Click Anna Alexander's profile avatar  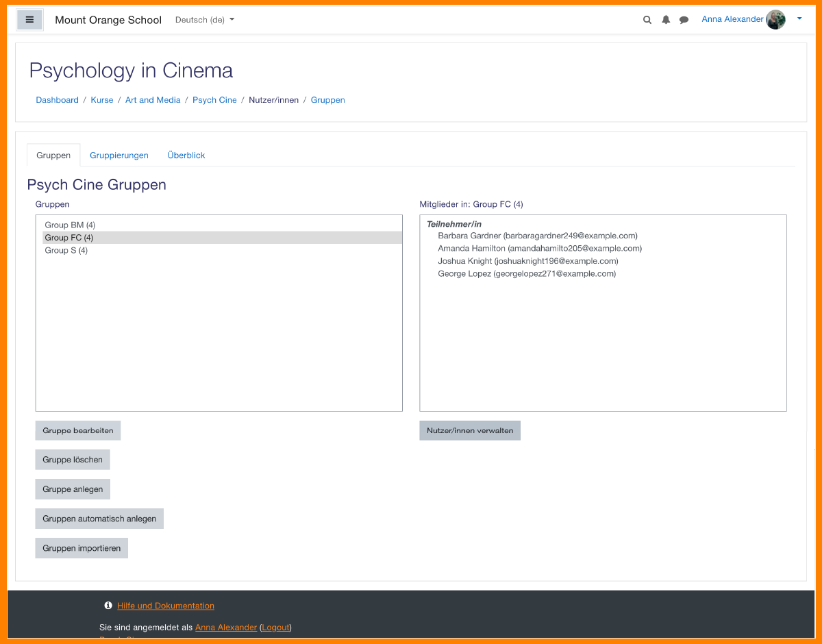[775, 20]
